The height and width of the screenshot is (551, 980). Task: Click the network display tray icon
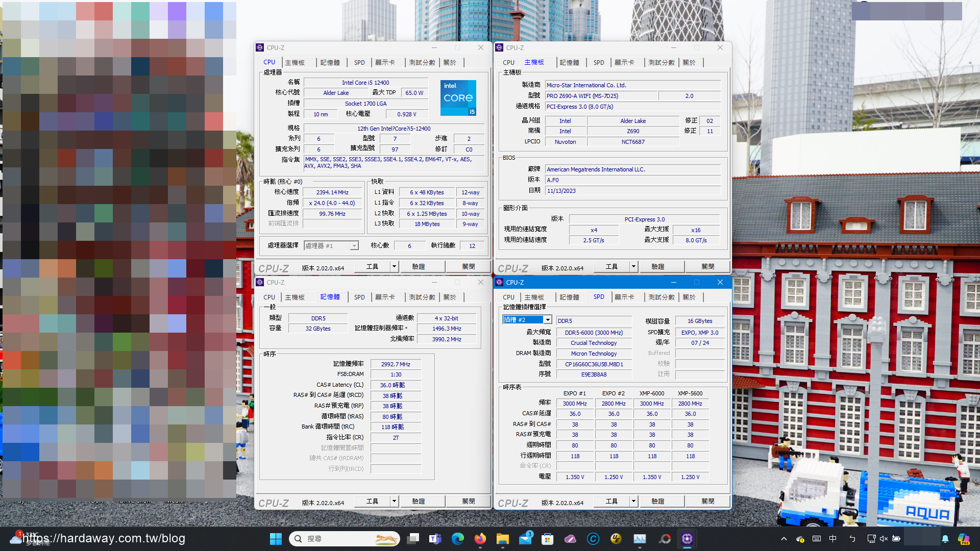[x=871, y=539]
